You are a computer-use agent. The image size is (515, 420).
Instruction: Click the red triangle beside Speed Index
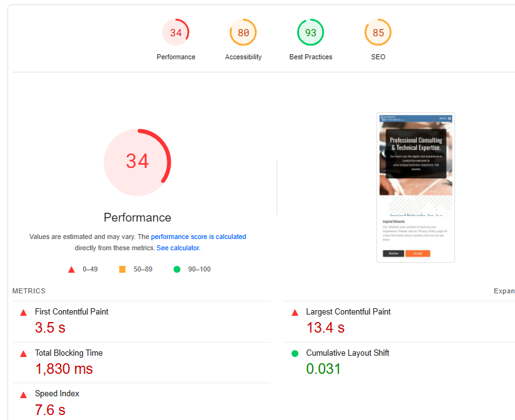[x=23, y=395]
